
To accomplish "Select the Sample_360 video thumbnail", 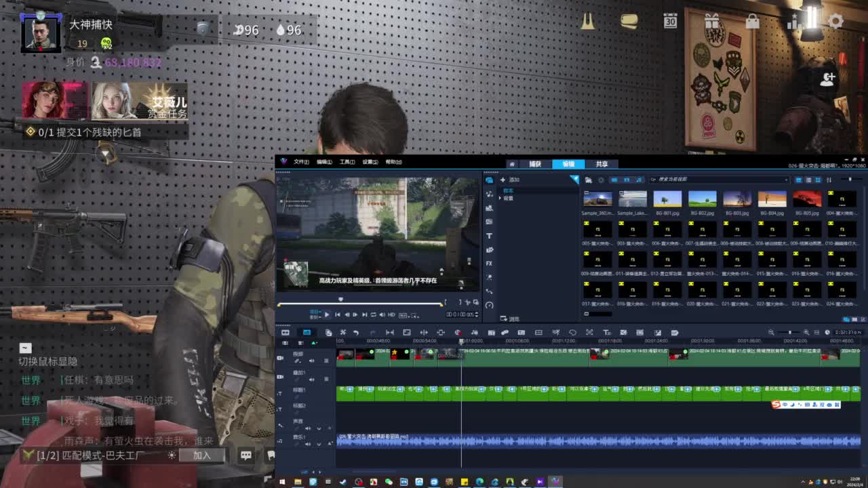I will 597,199.
